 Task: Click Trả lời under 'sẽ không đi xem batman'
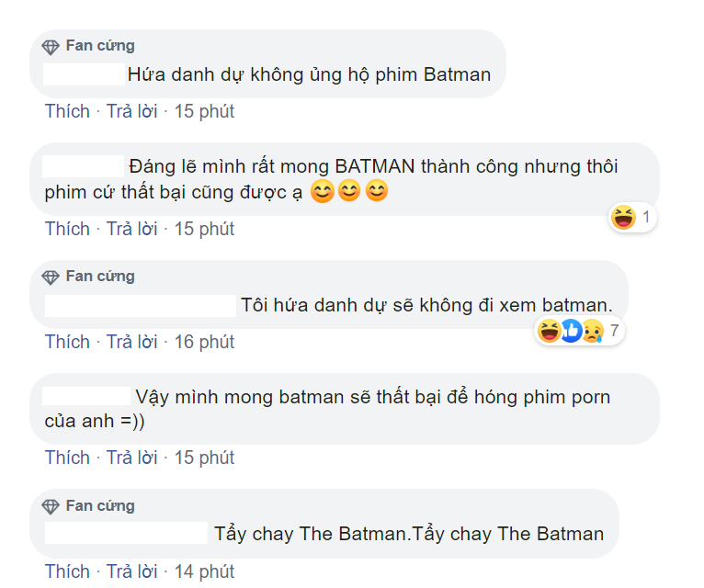coord(131,342)
